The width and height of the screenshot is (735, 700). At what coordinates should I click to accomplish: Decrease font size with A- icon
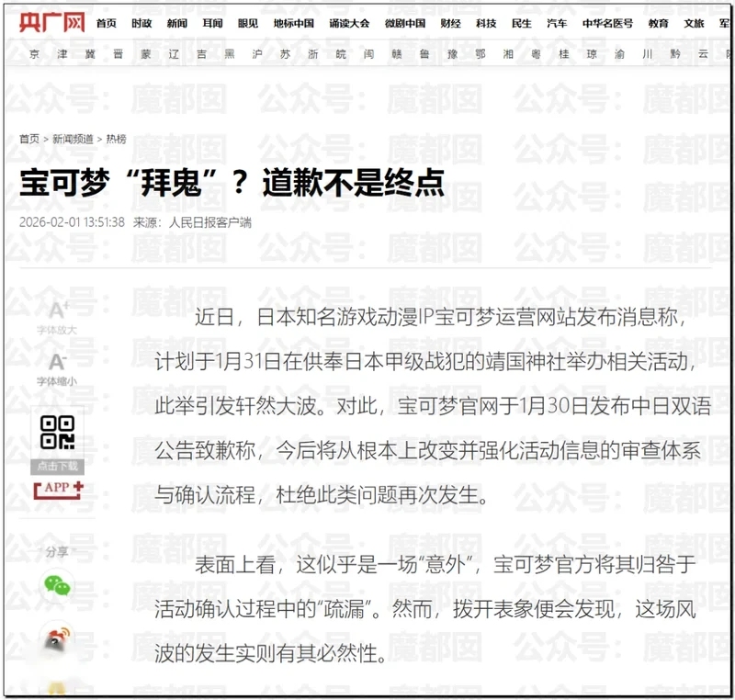coord(57,361)
